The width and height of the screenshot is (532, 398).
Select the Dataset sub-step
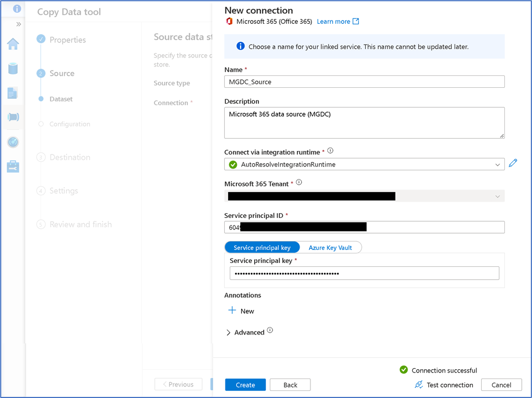[x=61, y=99]
